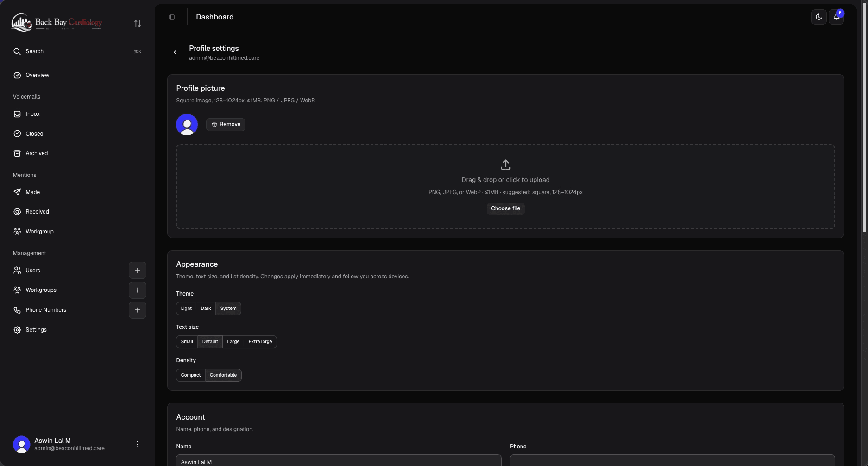Set text size to Extra large

pos(260,342)
